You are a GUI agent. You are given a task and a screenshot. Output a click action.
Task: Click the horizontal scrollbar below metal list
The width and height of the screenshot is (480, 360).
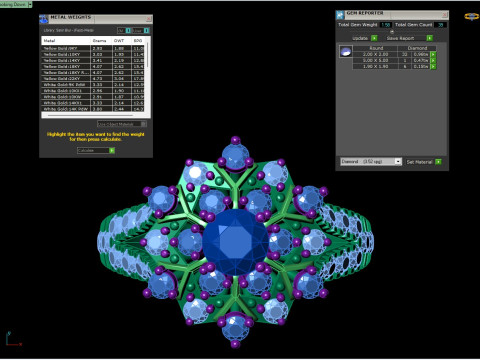(x=90, y=116)
